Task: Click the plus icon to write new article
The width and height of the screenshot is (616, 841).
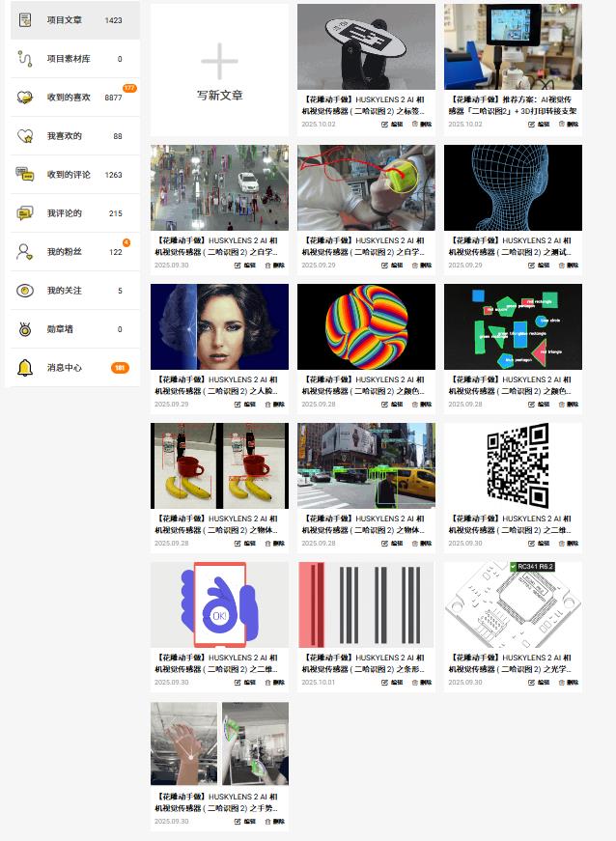Action: [219, 61]
